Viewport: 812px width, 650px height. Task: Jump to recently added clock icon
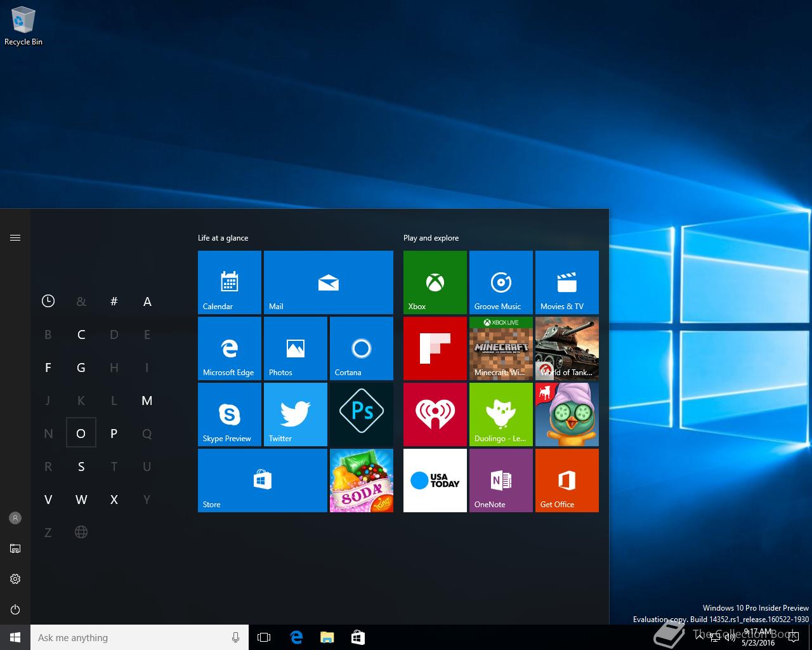coord(48,302)
